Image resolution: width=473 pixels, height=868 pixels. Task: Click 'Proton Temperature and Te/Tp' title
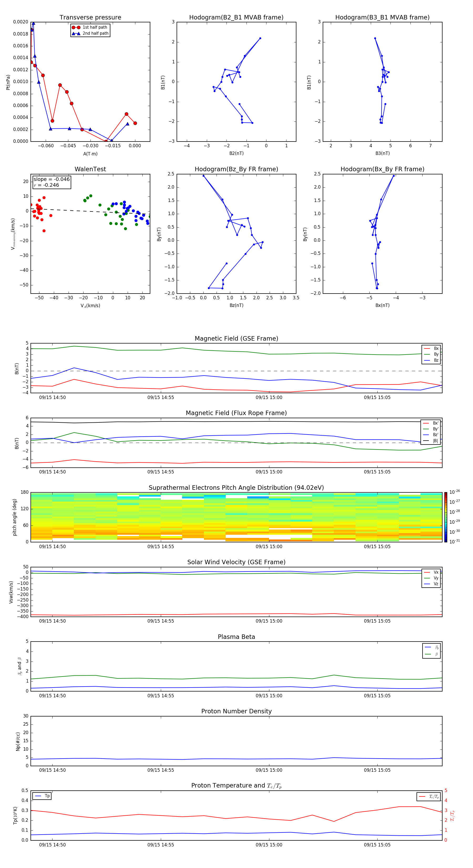(x=236, y=786)
